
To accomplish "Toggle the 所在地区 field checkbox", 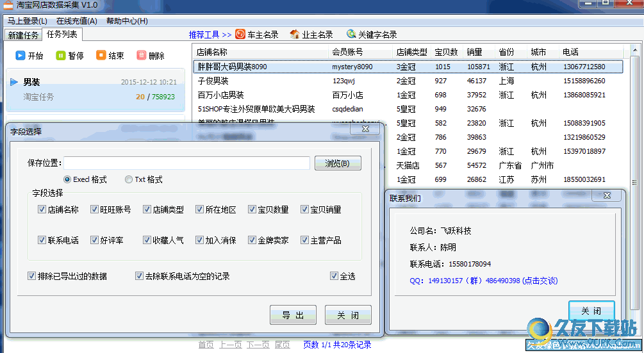I will 199,209.
